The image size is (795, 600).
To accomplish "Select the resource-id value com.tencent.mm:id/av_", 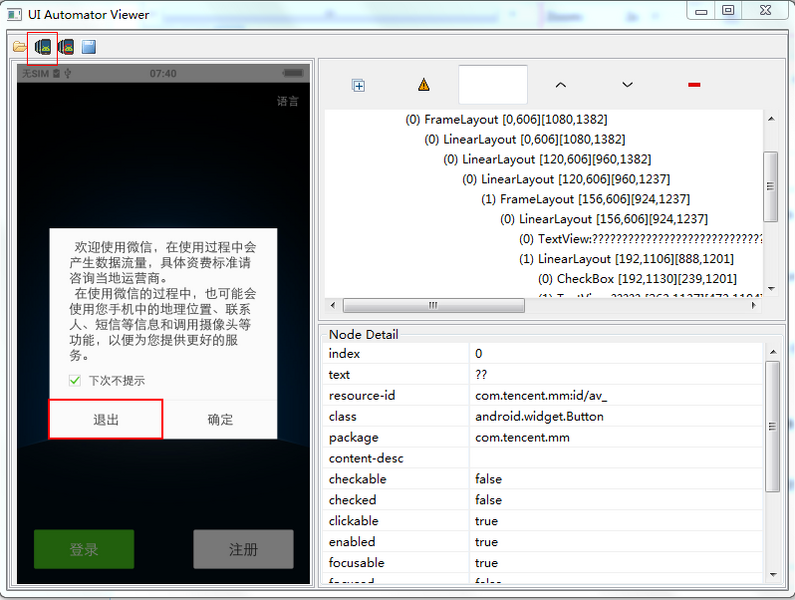I will [540, 396].
